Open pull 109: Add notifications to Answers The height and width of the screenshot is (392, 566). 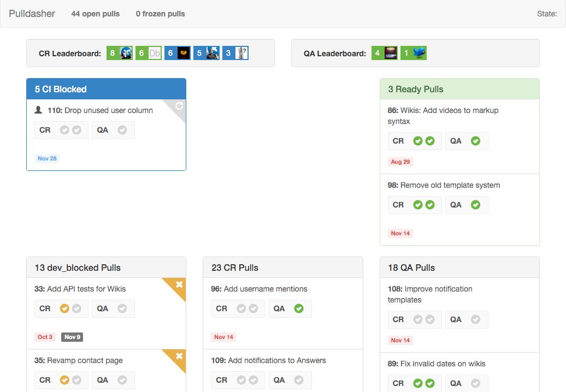269,360
